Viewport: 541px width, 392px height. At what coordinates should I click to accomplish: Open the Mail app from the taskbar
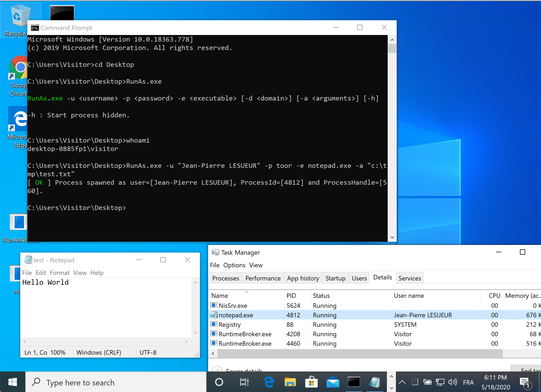333,382
